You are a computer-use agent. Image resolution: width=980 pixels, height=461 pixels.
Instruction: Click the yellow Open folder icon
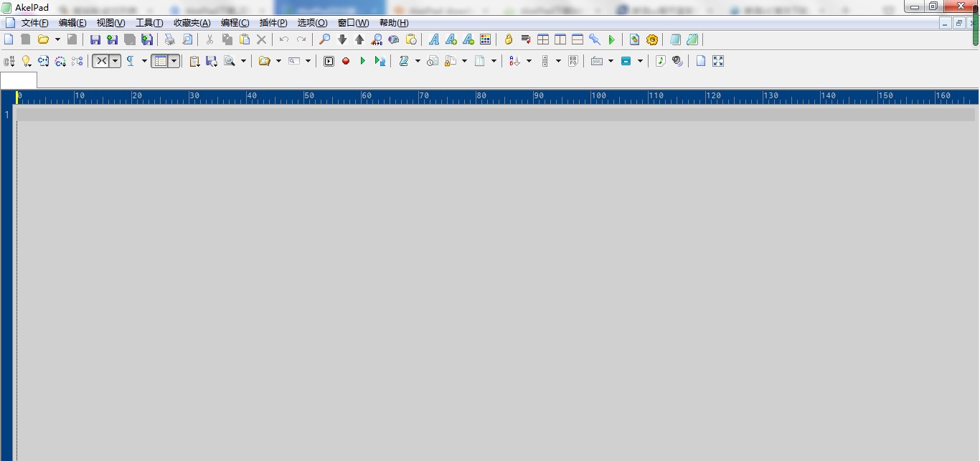pos(43,39)
